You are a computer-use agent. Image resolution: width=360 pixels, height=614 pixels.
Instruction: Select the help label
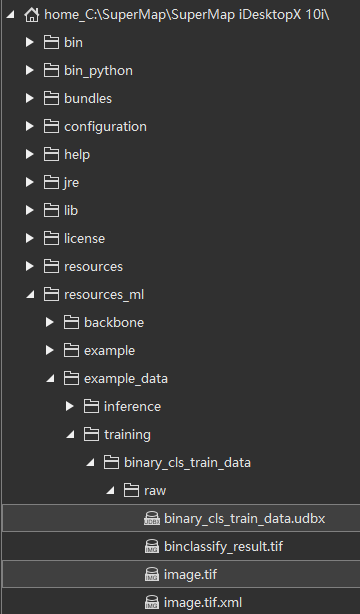pos(77,155)
